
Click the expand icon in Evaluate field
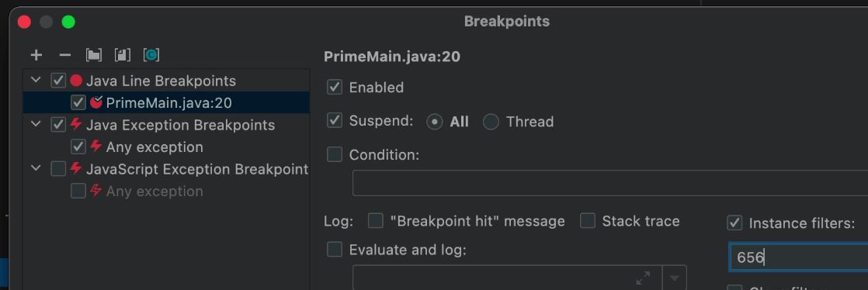coord(643,278)
